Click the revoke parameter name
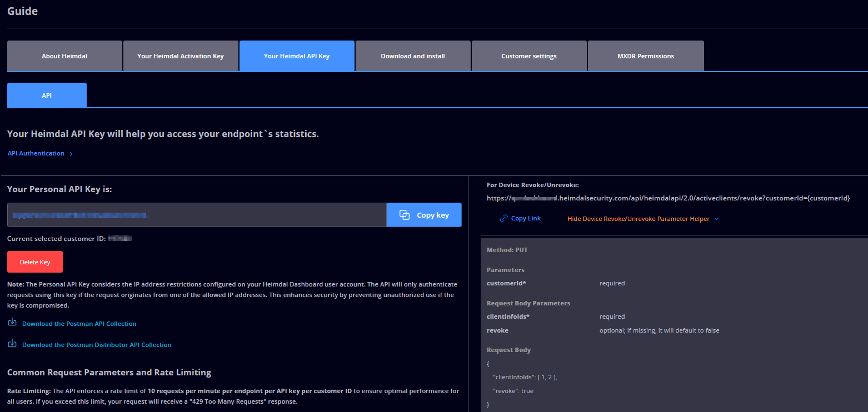The height and width of the screenshot is (412, 868). [x=497, y=330]
